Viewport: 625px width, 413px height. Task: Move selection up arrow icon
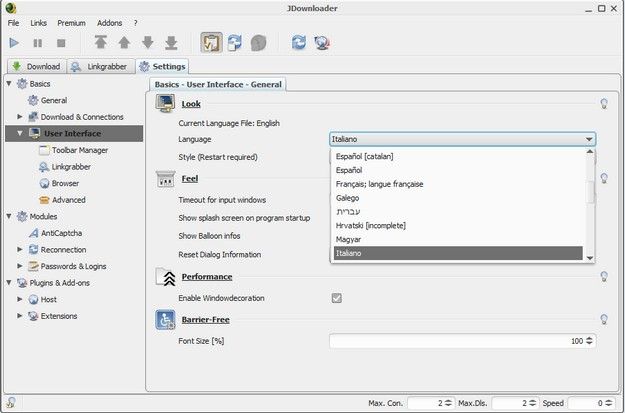pos(124,42)
